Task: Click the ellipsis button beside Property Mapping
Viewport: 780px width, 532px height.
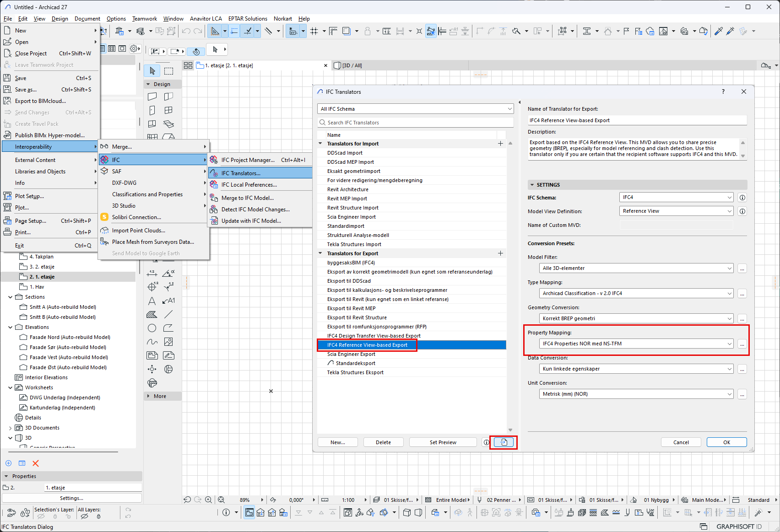Action: coord(742,344)
